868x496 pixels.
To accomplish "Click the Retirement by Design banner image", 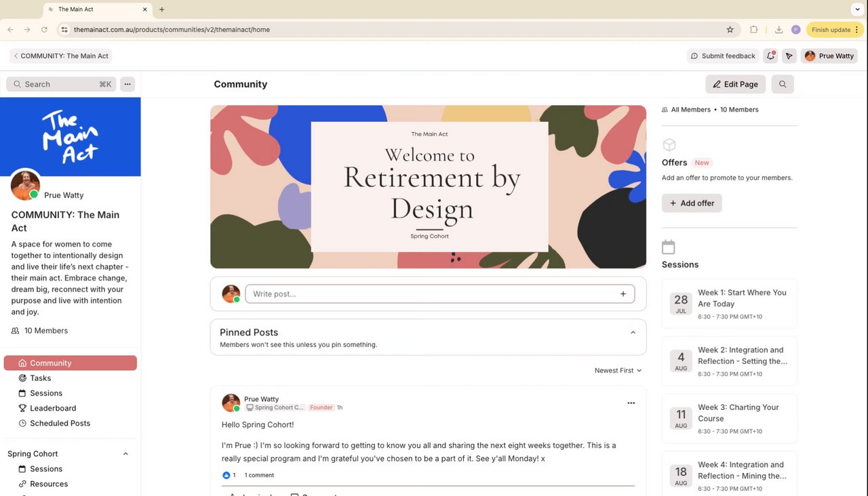I will (428, 187).
